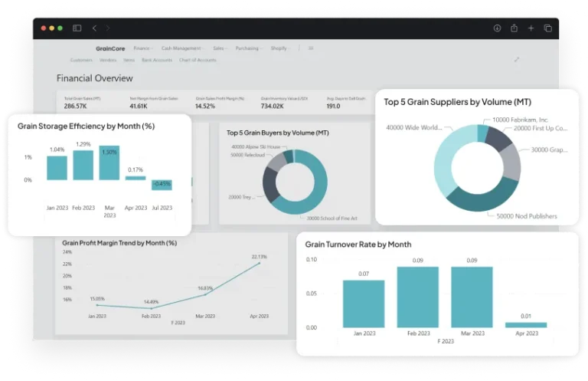The image size is (588, 381).
Task: Click the share icon in the browser toolbar
Action: 514,28
